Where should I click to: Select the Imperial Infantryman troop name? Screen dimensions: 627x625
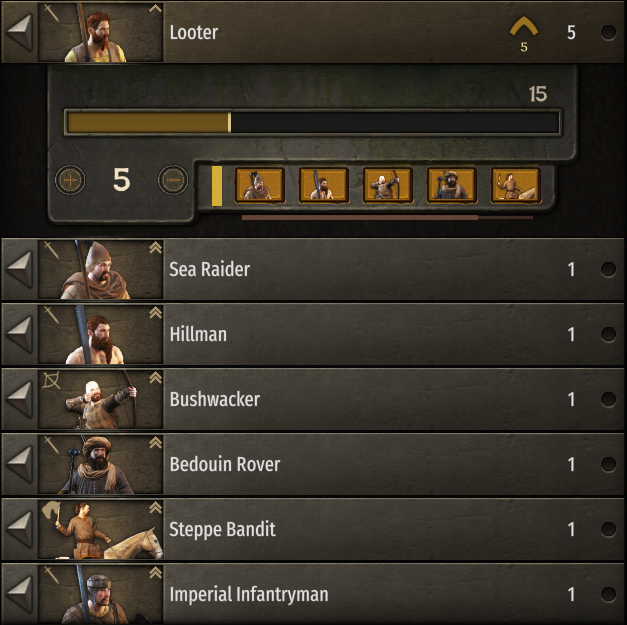(x=249, y=594)
